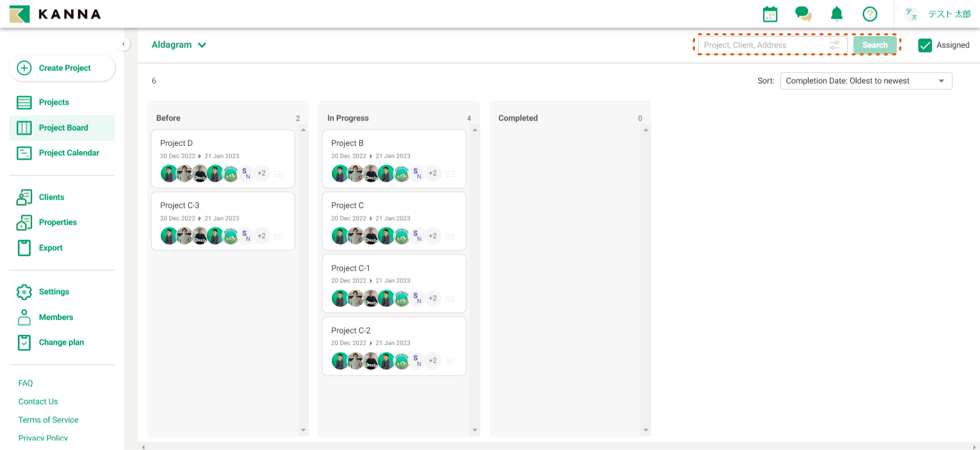Open the Terms of Service link
The width and height of the screenshot is (980, 450).
pos(48,420)
